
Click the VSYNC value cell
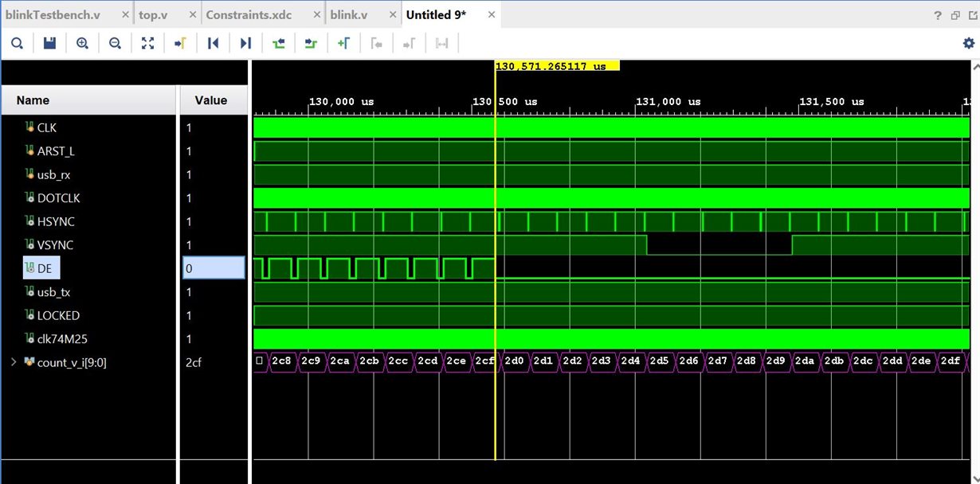point(214,245)
